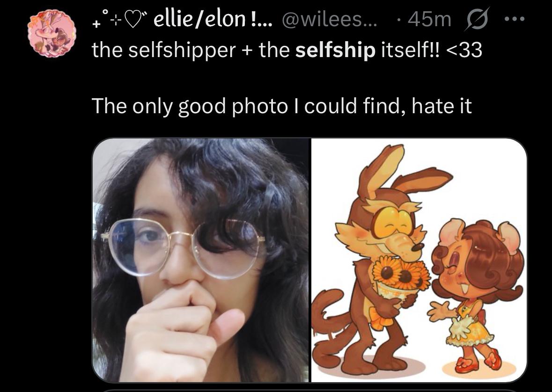Image resolution: width=552 pixels, height=392 pixels.
Task: Visit the @wilees... handle link
Action: pyautogui.click(x=329, y=19)
